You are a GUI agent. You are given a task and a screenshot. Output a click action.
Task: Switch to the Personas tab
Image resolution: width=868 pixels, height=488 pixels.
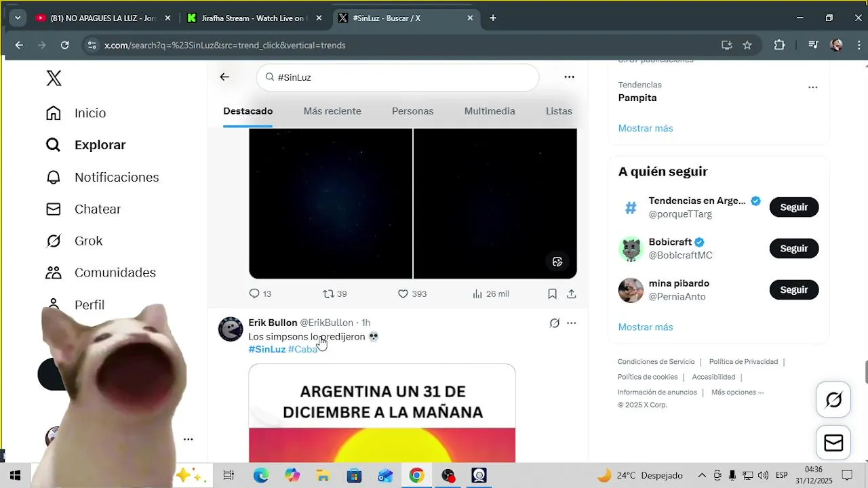[412, 111]
